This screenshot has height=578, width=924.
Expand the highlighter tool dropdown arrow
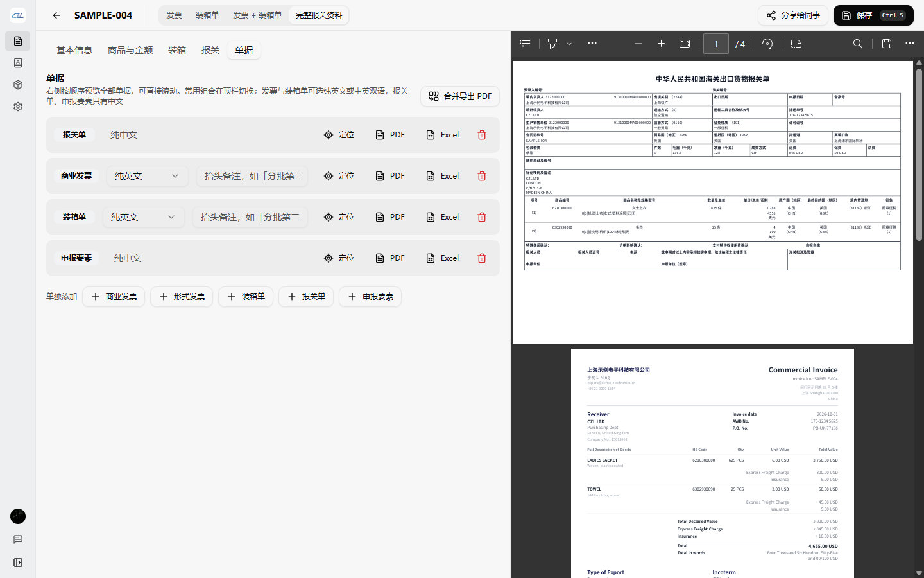pos(569,44)
